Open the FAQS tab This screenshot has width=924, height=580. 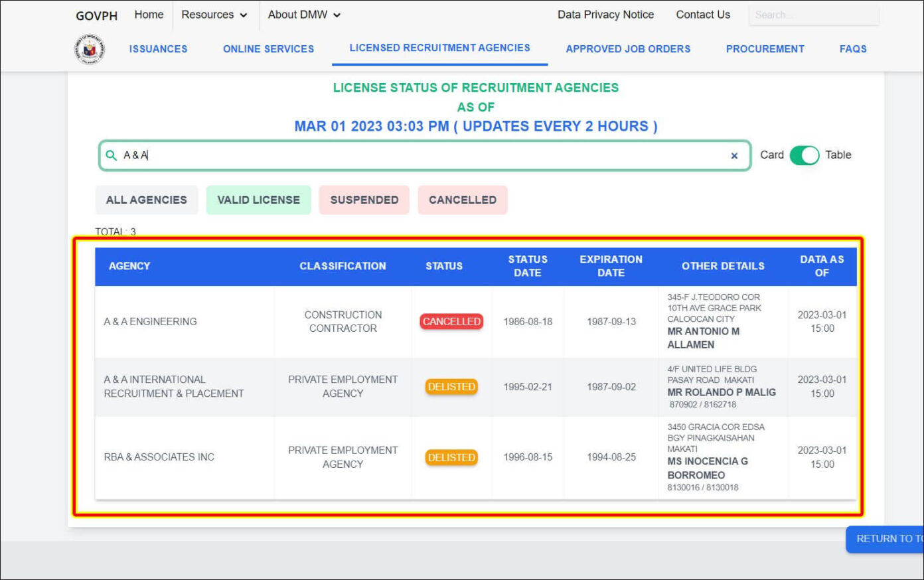click(852, 48)
